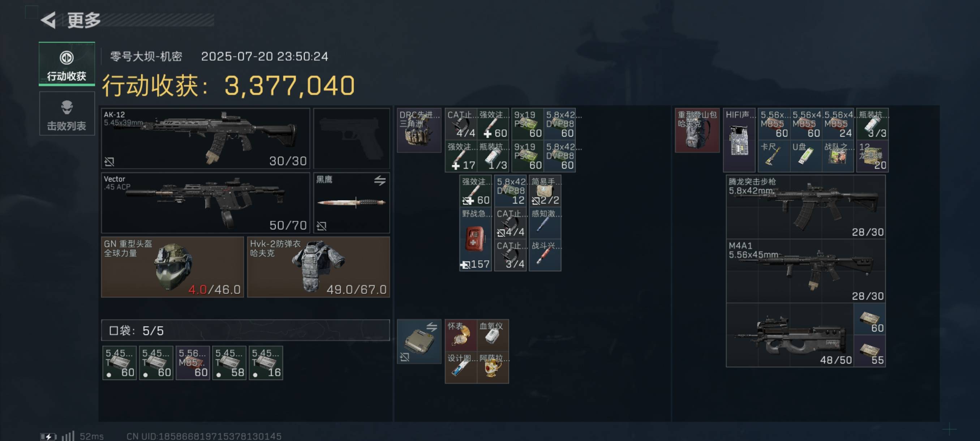Image resolution: width=980 pixels, height=441 pixels.
Task: Select the Hvk-2防弹衣 armor
Action: coord(318,267)
